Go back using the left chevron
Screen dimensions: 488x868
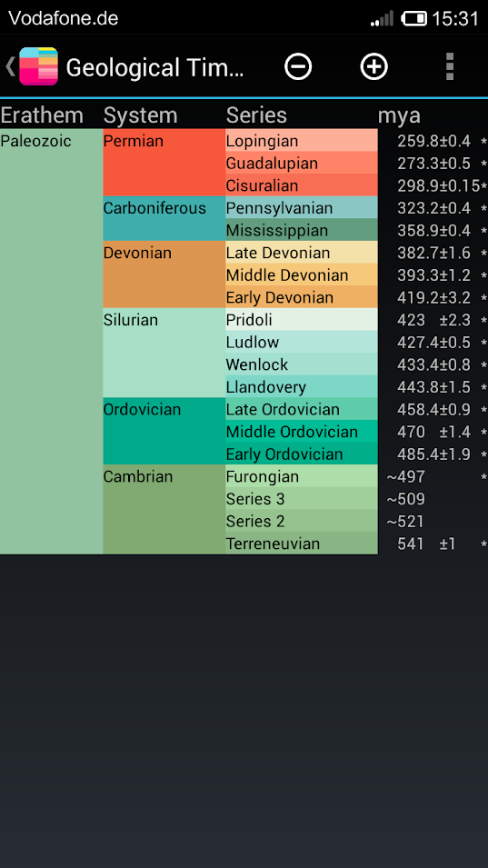tap(10, 66)
